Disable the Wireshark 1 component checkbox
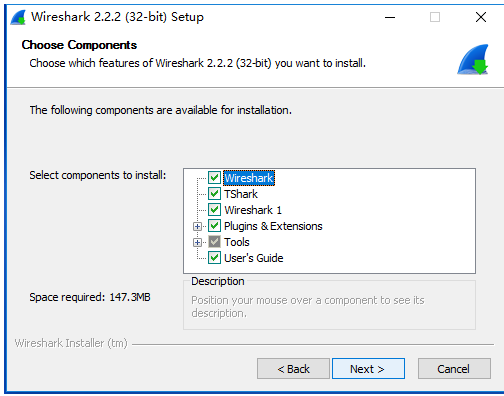Viewport: 504px width, 396px height. click(214, 210)
